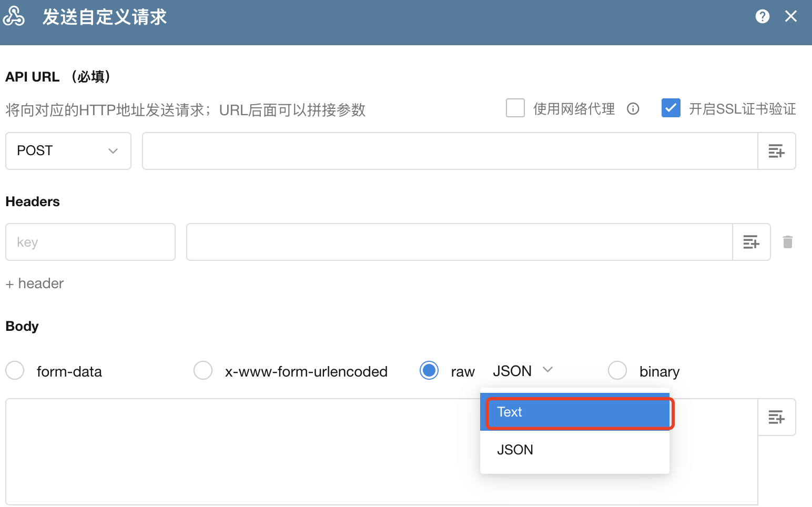Image resolution: width=812 pixels, height=507 pixels.
Task: Choose JSON from the format list
Action: tap(574, 450)
